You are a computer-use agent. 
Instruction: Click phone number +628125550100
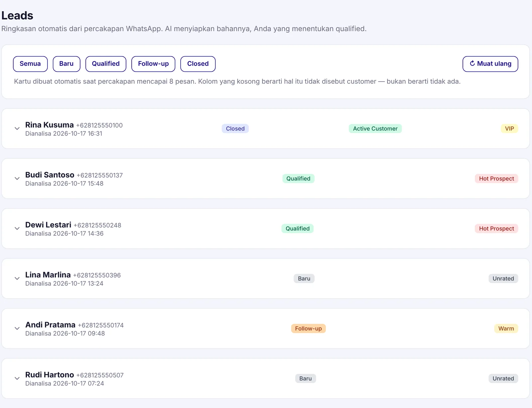click(99, 125)
